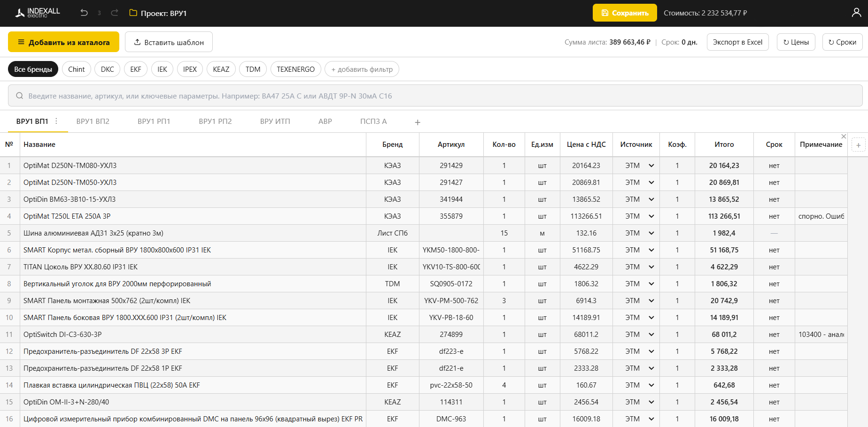Click the Итого column header
Screen dimensions: 868x427
724,145
